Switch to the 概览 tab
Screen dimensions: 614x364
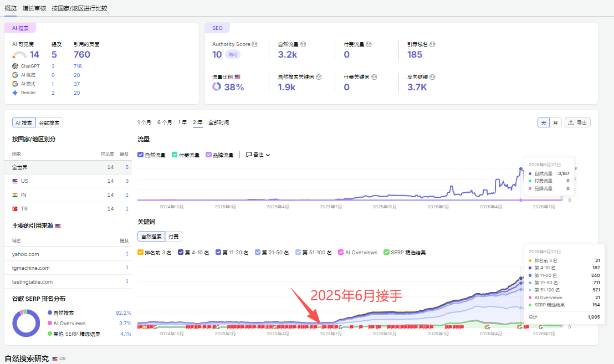11,8
